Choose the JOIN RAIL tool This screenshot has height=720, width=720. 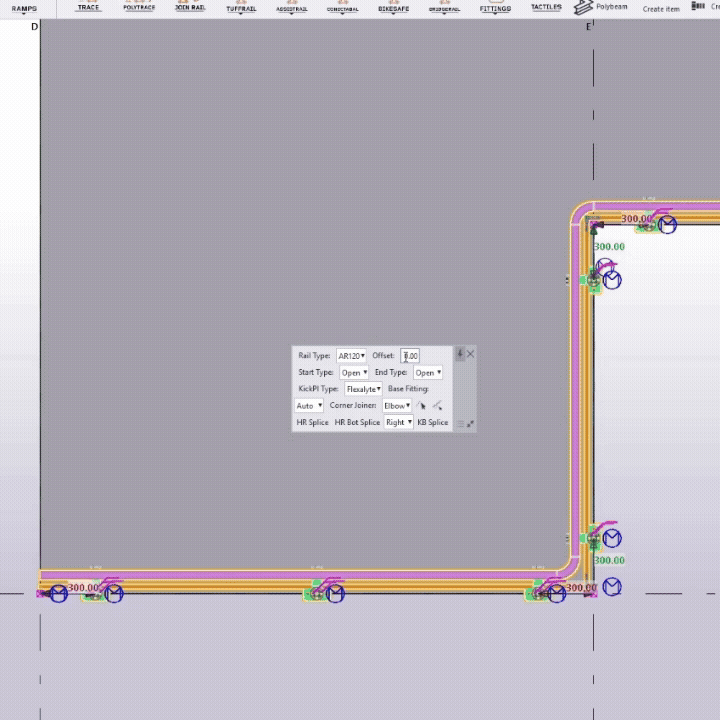click(x=190, y=7)
